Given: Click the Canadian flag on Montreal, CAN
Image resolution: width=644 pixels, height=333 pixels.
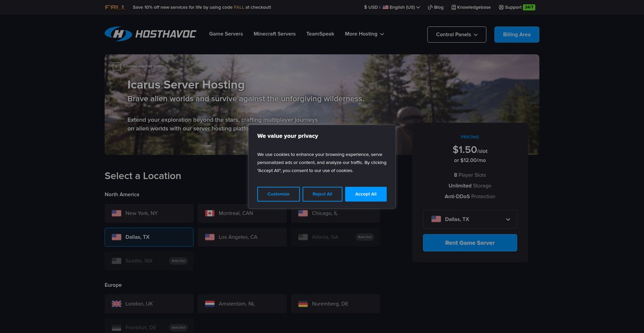Looking at the screenshot, I should pyautogui.click(x=210, y=213).
